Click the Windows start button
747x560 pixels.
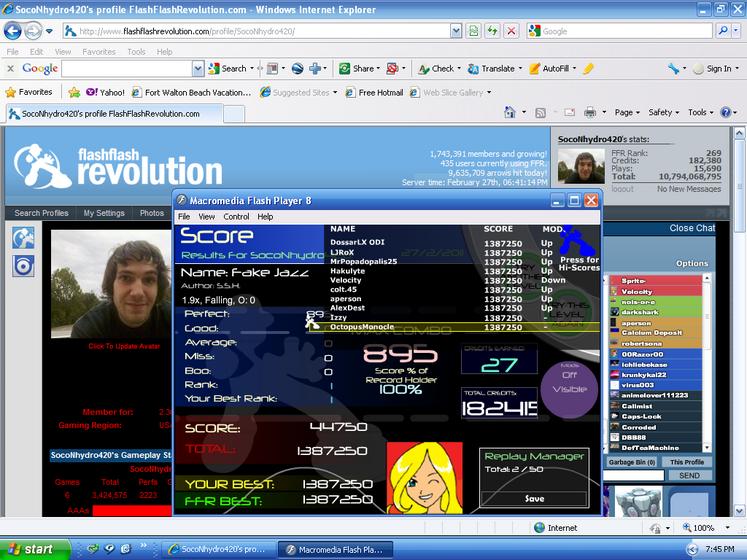click(35, 550)
